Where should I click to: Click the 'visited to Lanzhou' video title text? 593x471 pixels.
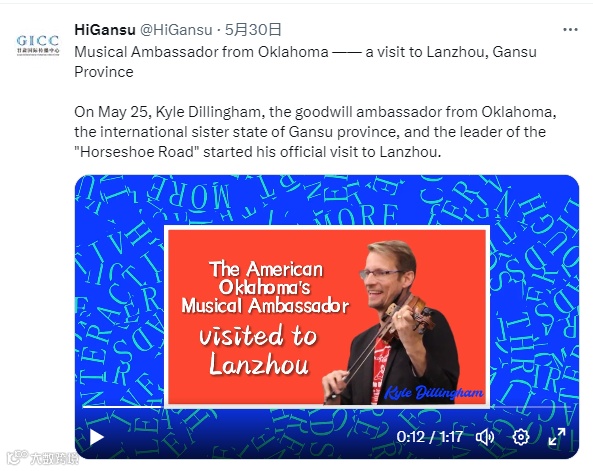click(x=258, y=350)
